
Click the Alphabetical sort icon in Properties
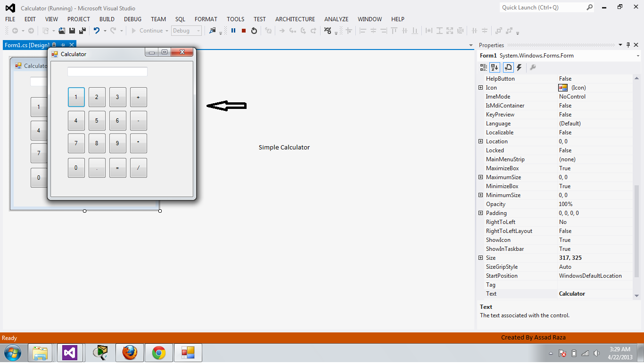click(494, 67)
